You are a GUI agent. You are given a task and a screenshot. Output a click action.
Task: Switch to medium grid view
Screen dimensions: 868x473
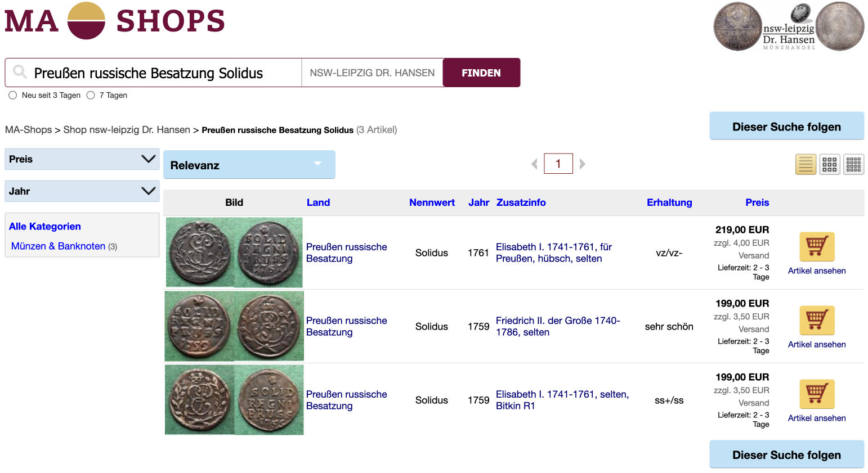coord(830,164)
